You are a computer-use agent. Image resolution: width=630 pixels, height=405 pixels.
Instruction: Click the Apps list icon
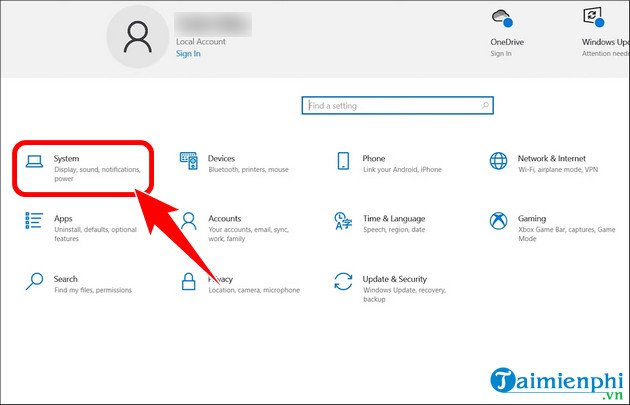click(34, 221)
